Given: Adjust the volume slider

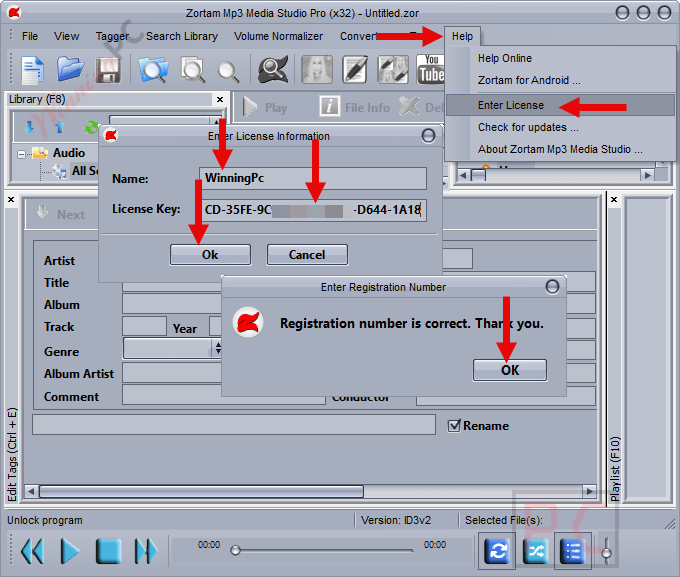Looking at the screenshot, I should point(607,553).
